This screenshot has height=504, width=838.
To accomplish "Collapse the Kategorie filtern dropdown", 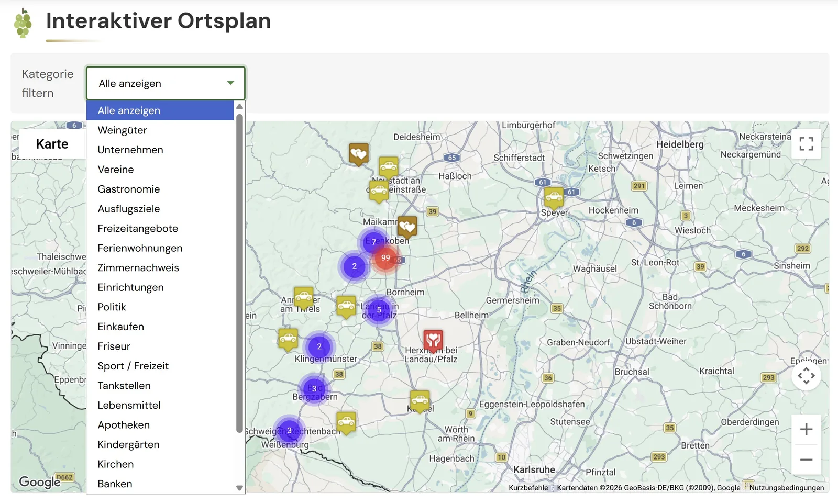I will (166, 83).
